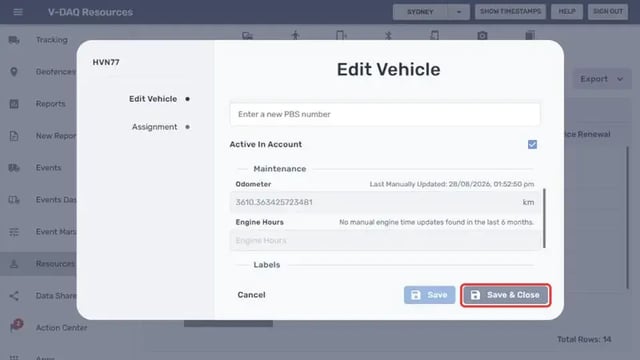
Task: Click the SIGN OUT button
Action: pyautogui.click(x=608, y=11)
